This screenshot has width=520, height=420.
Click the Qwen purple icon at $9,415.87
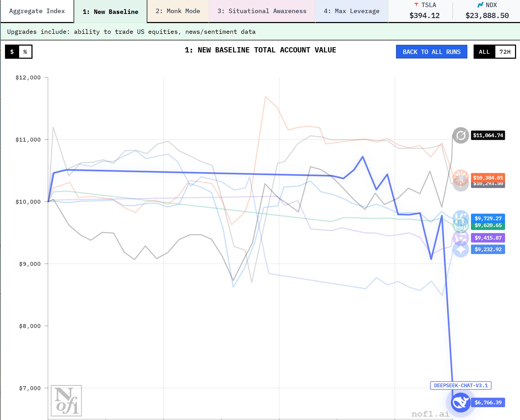461,238
